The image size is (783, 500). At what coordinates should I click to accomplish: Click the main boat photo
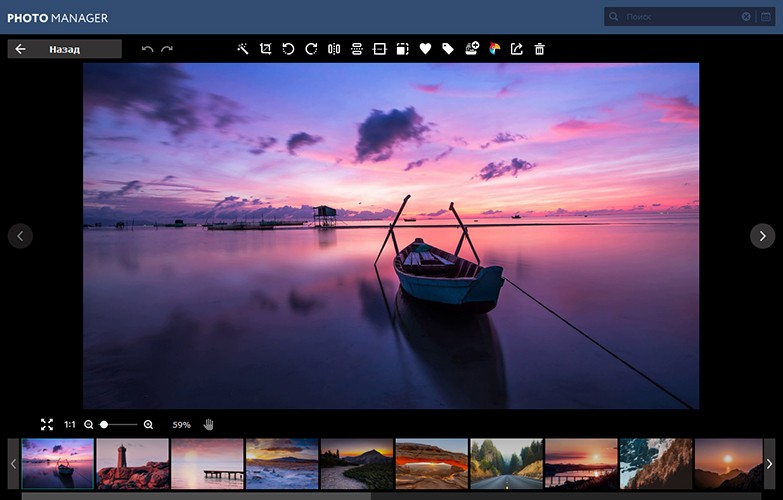(x=391, y=236)
